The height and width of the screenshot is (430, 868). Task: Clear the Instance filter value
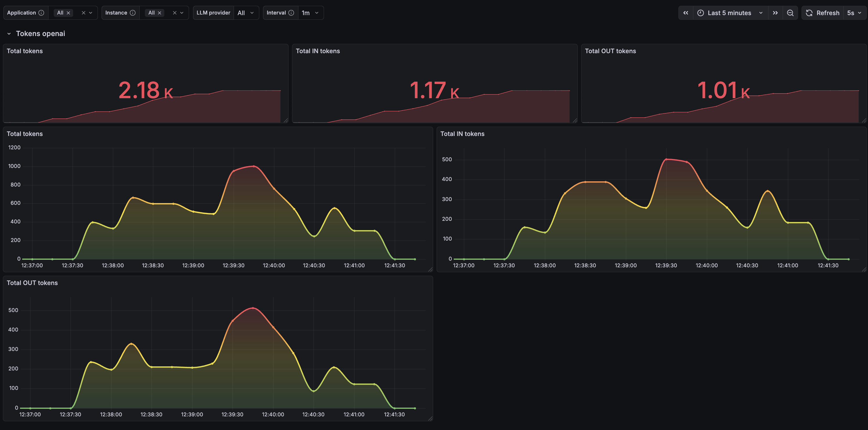coord(174,13)
